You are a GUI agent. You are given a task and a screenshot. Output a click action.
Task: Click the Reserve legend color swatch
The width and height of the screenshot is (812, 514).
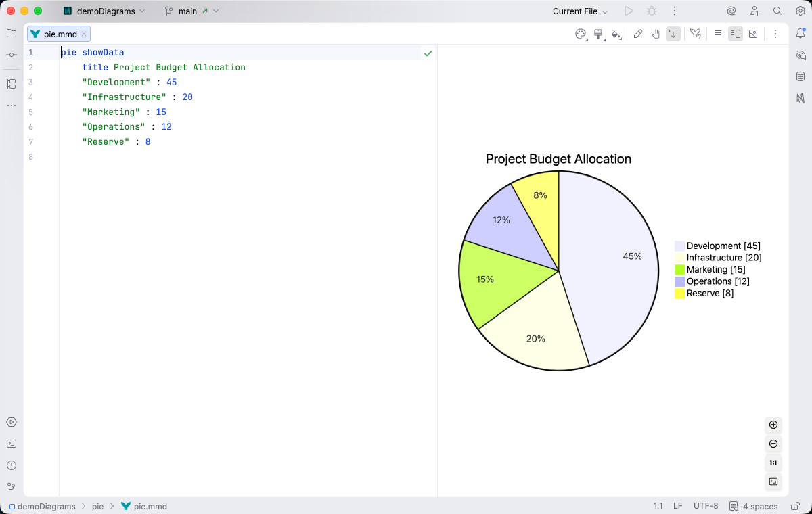tap(679, 293)
